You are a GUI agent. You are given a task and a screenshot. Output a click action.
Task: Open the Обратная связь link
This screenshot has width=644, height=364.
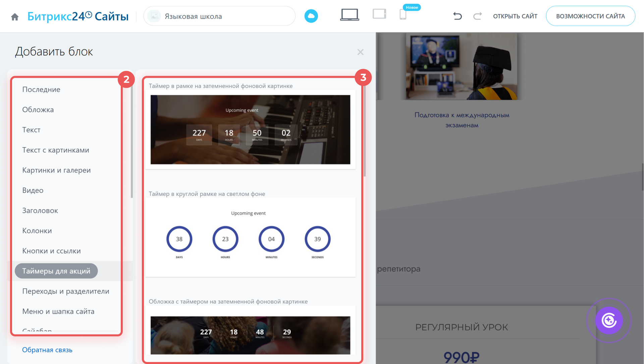click(x=47, y=350)
